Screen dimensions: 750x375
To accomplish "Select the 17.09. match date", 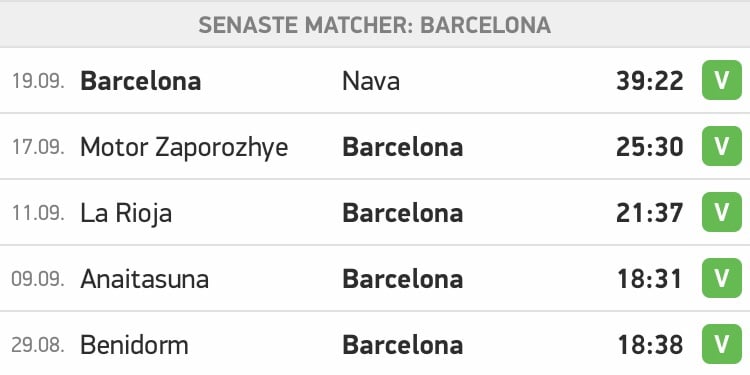I will tap(38, 147).
